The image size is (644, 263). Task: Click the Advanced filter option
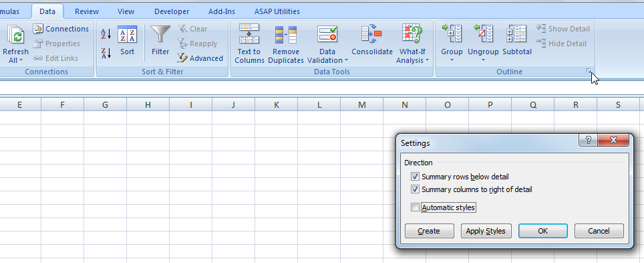click(x=200, y=58)
